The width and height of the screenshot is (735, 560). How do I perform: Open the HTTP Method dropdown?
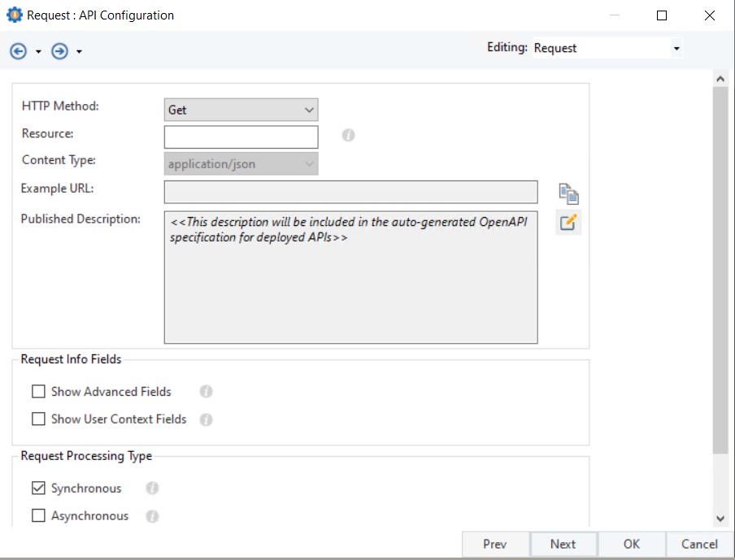click(241, 110)
